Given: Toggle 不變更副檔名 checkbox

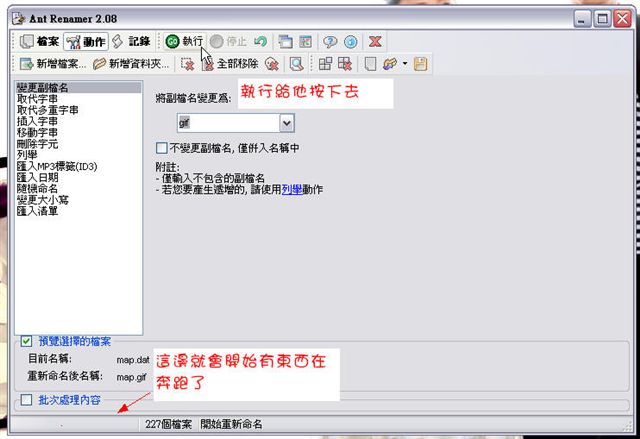Looking at the screenshot, I should [x=162, y=148].
